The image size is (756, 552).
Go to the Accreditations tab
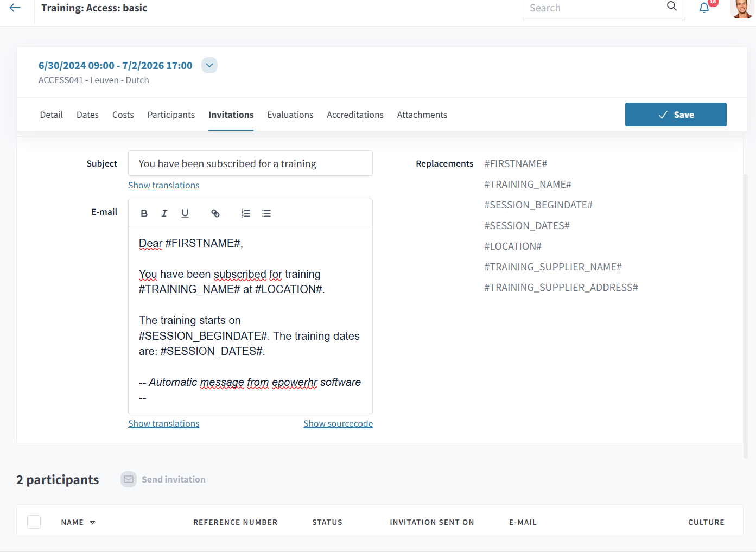[355, 115]
